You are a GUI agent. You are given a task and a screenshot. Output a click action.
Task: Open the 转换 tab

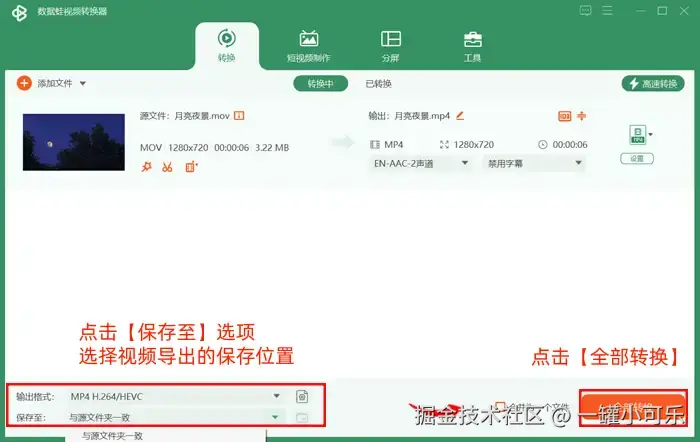[x=227, y=46]
